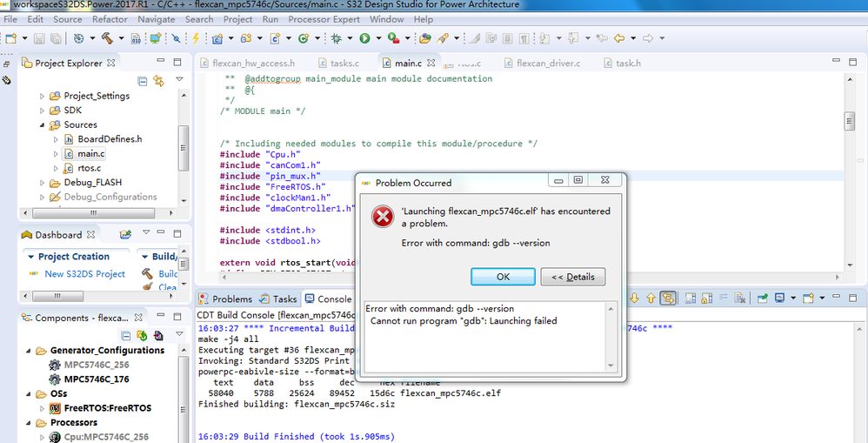
Task: Click the Last Edit Location icon
Action: (x=602, y=38)
